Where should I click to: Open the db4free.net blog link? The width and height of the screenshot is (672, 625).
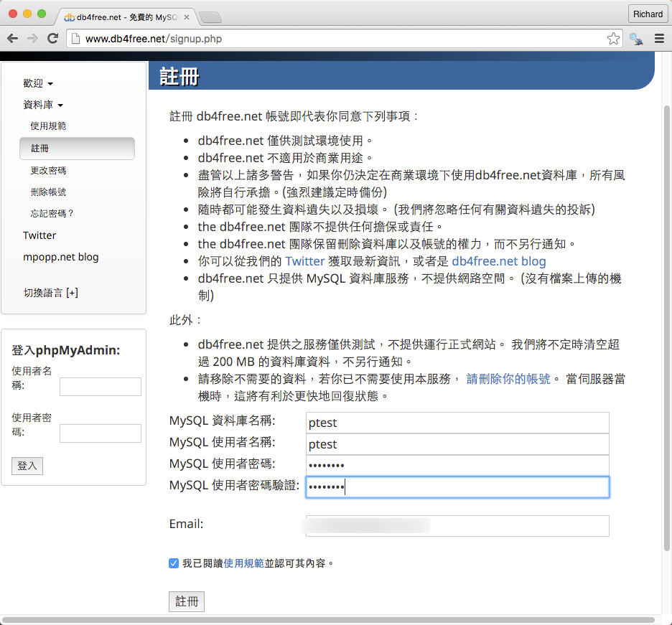coord(499,261)
